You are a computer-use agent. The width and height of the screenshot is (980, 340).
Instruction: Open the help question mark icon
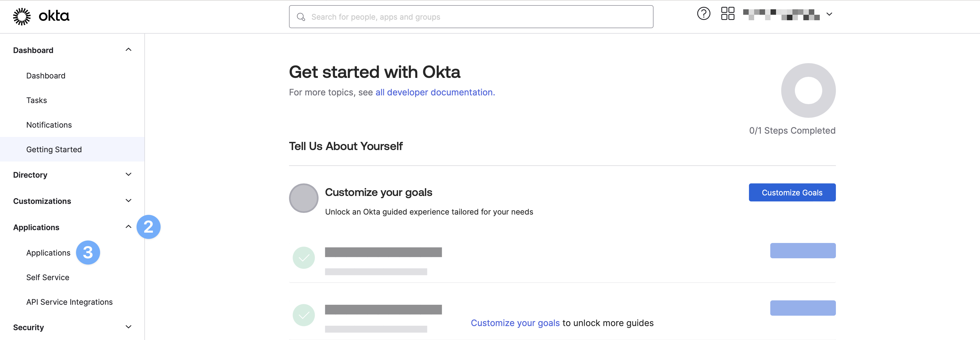pos(704,13)
